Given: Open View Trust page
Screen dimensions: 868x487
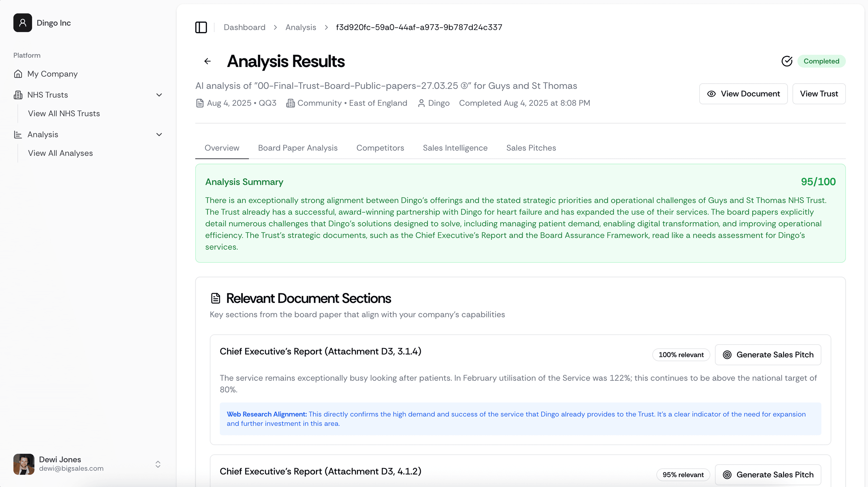Looking at the screenshot, I should click(819, 94).
